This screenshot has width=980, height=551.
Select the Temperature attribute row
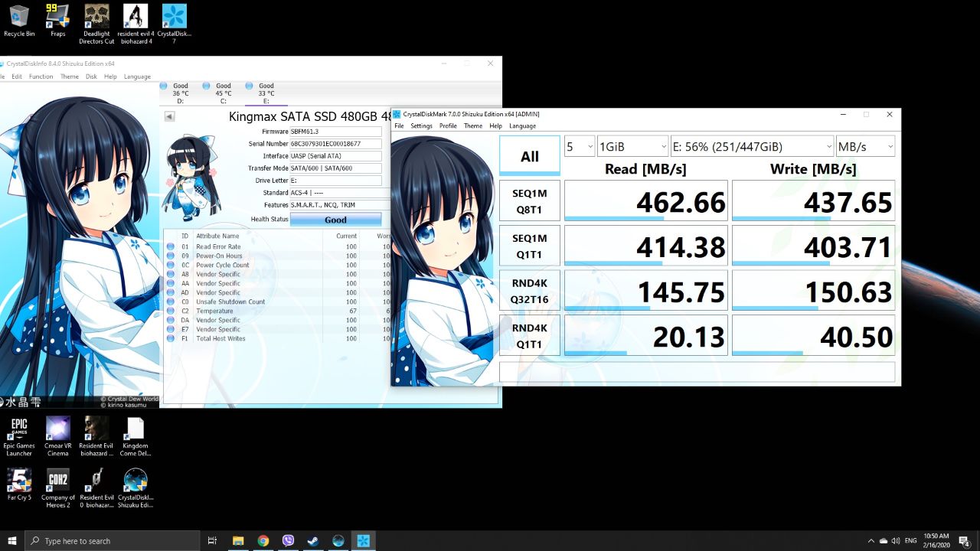click(x=279, y=311)
